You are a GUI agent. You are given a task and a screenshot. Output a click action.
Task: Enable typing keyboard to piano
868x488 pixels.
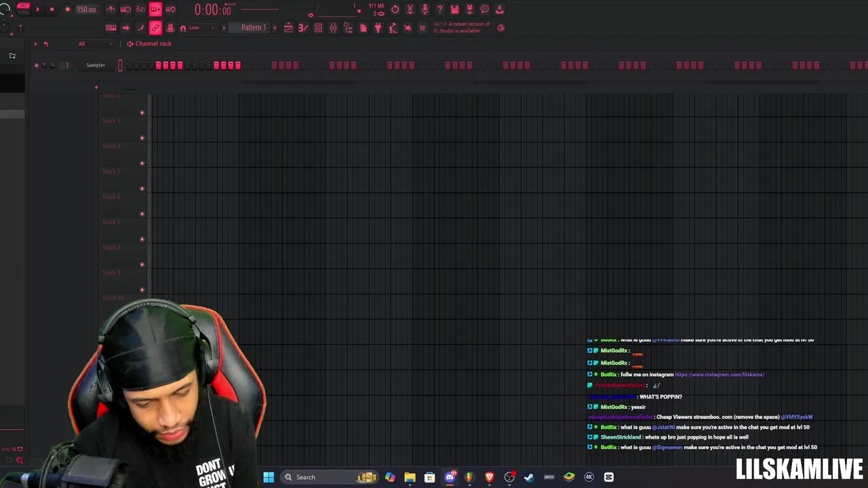click(111, 28)
